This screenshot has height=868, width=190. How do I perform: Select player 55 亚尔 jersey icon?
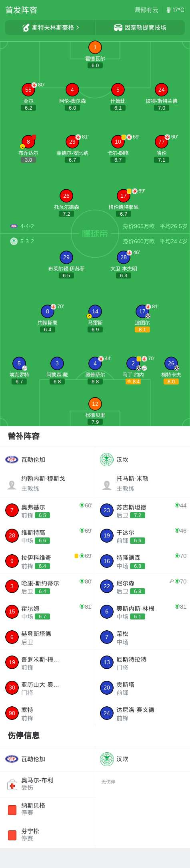coord(28,90)
